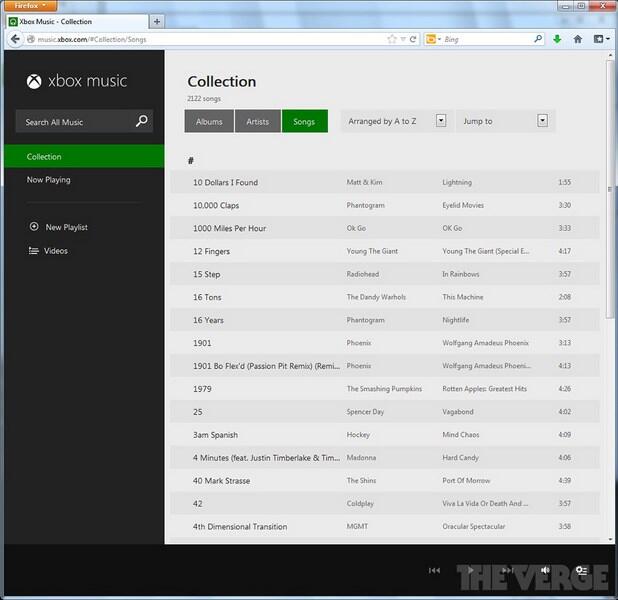Open the now playing queue icon
Viewport: 618px width, 600px height.
(x=582, y=570)
